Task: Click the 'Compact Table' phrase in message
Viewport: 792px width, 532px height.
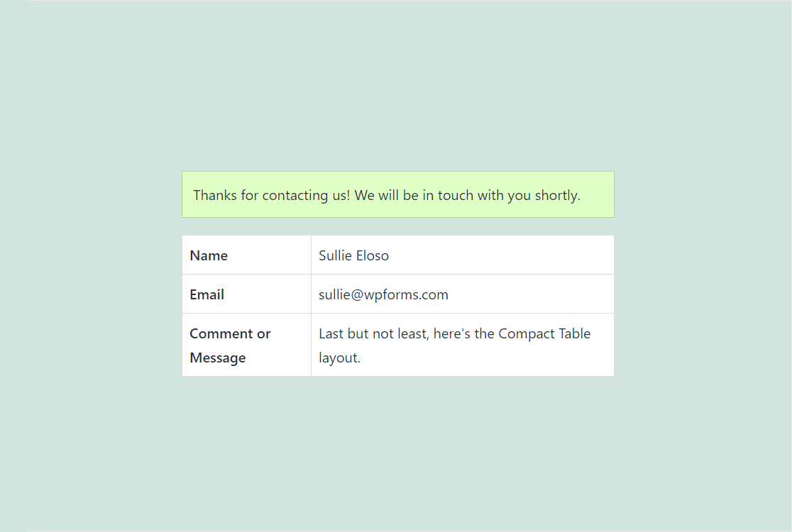Action: tap(544, 333)
